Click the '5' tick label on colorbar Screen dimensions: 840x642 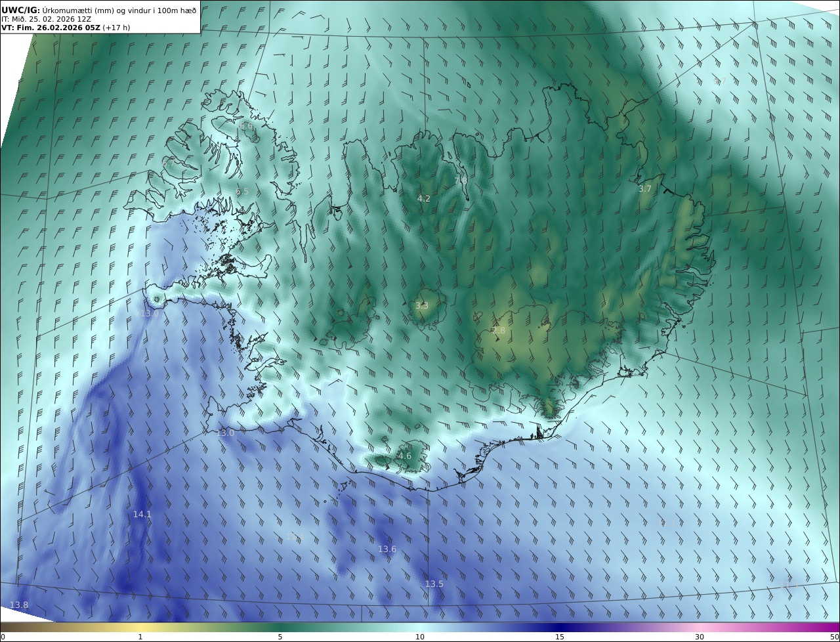tap(280, 637)
